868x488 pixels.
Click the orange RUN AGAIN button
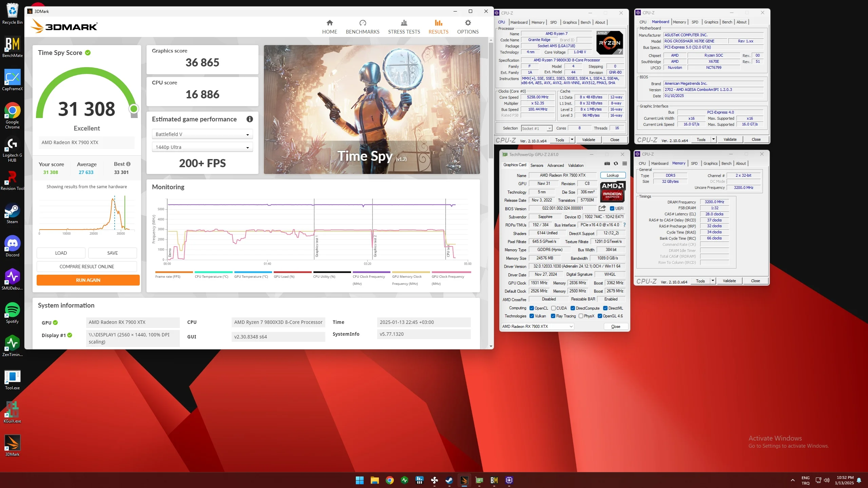pyautogui.click(x=88, y=280)
